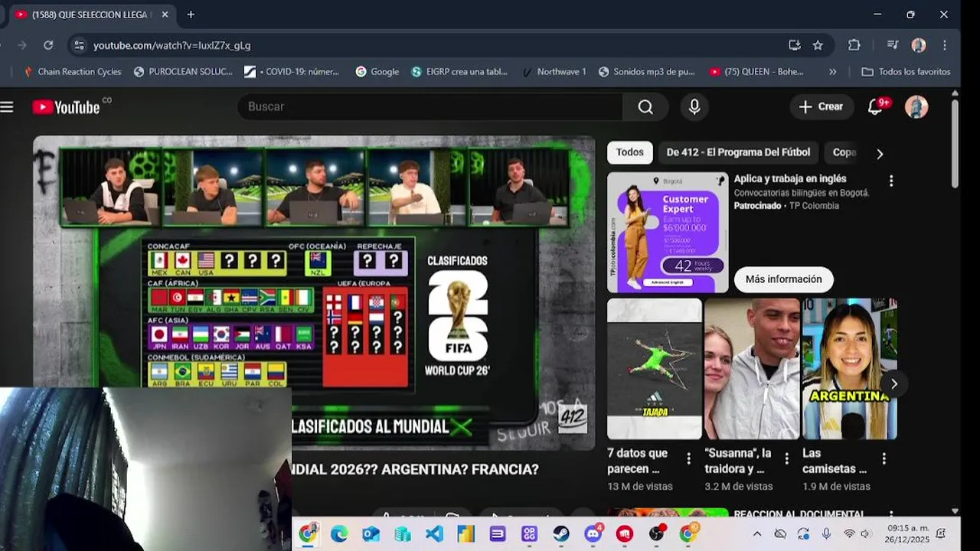Open the YouTube hamburger guide menu

(x=7, y=107)
